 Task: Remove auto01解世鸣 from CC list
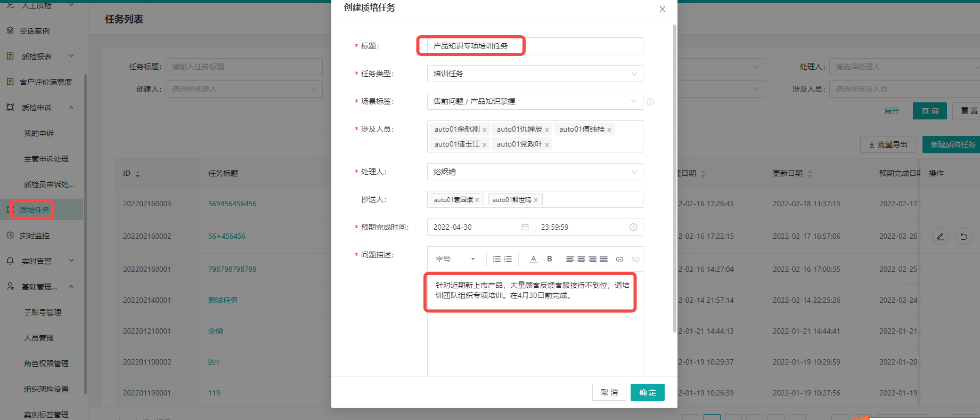click(x=536, y=200)
